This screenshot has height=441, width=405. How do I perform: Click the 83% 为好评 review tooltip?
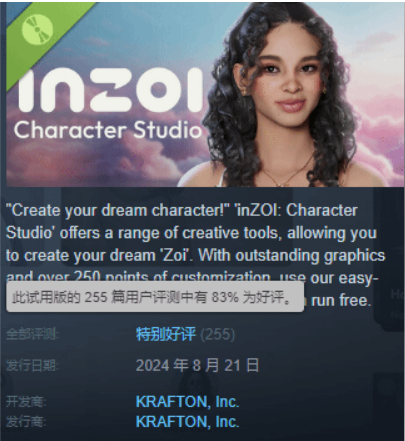[155, 297]
